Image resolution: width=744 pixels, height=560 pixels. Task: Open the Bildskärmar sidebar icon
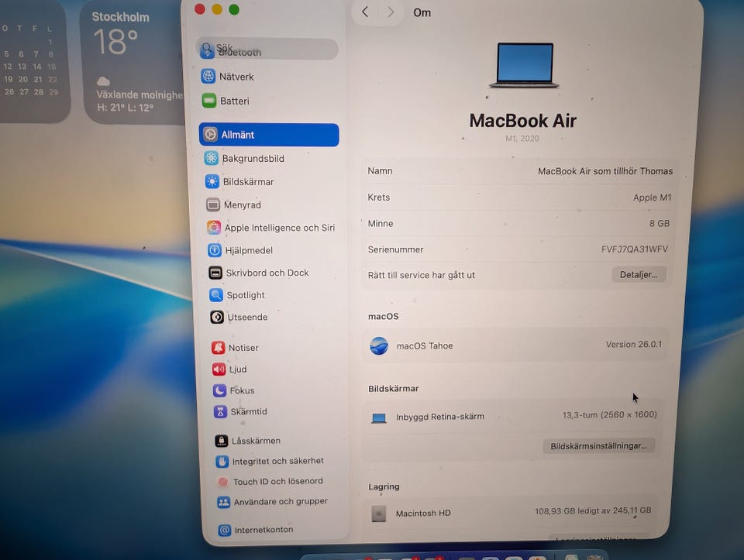click(212, 181)
